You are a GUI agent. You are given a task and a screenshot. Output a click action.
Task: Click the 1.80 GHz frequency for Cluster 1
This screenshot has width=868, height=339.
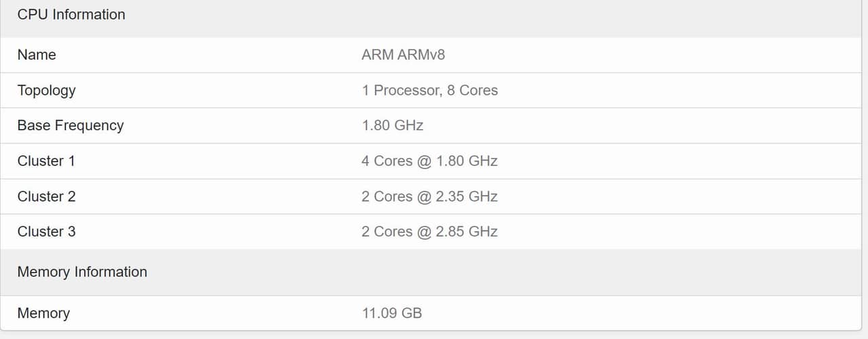[x=468, y=161]
